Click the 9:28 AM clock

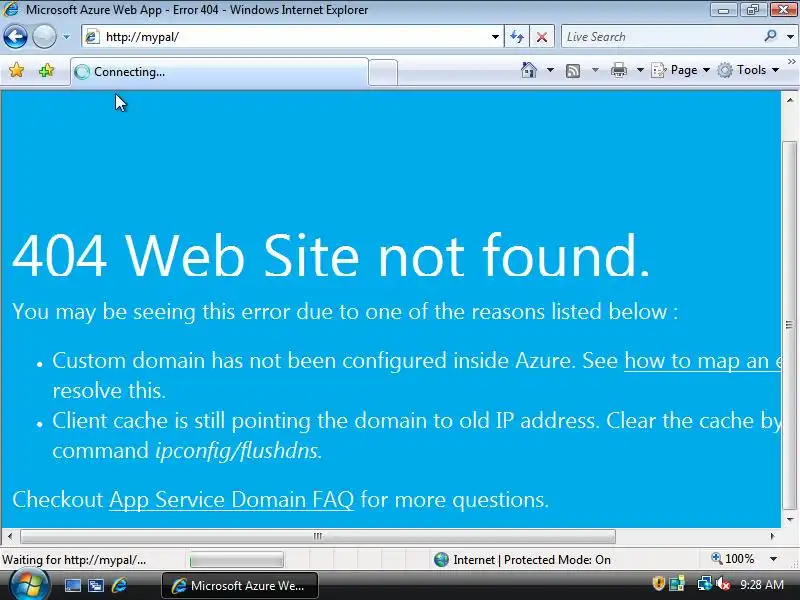[x=762, y=584]
